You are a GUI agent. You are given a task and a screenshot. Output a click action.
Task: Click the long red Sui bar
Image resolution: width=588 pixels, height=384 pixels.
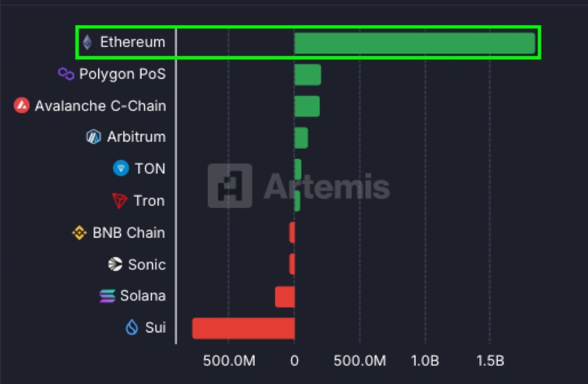pyautogui.click(x=243, y=329)
